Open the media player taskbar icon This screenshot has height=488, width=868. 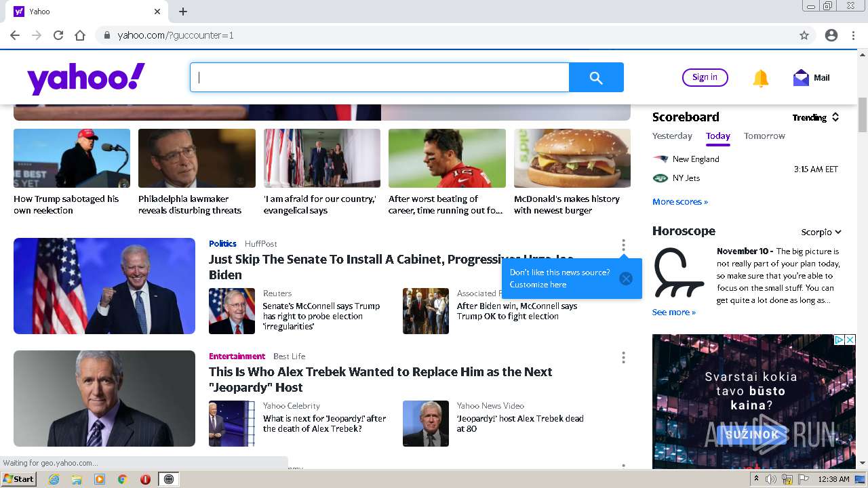(100, 479)
